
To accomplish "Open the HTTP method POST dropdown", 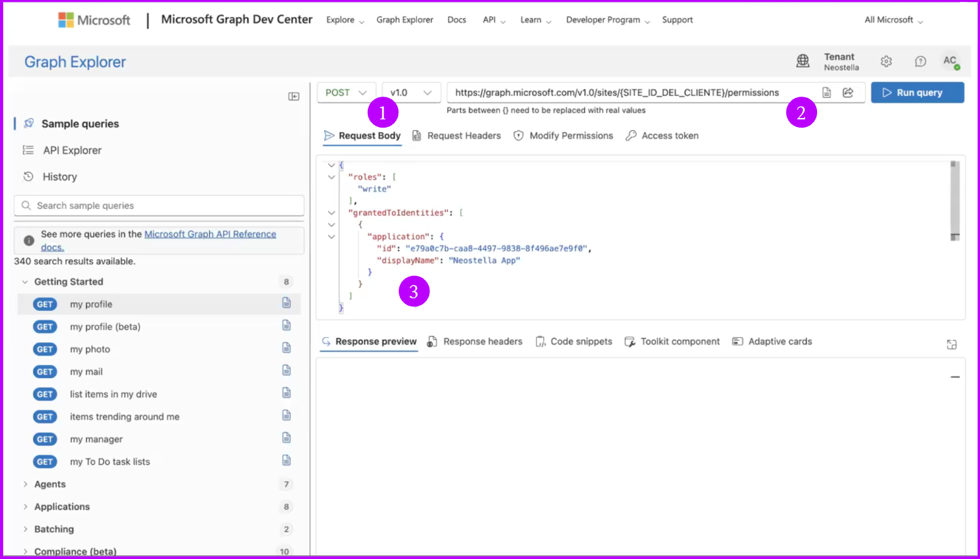I will coord(346,93).
